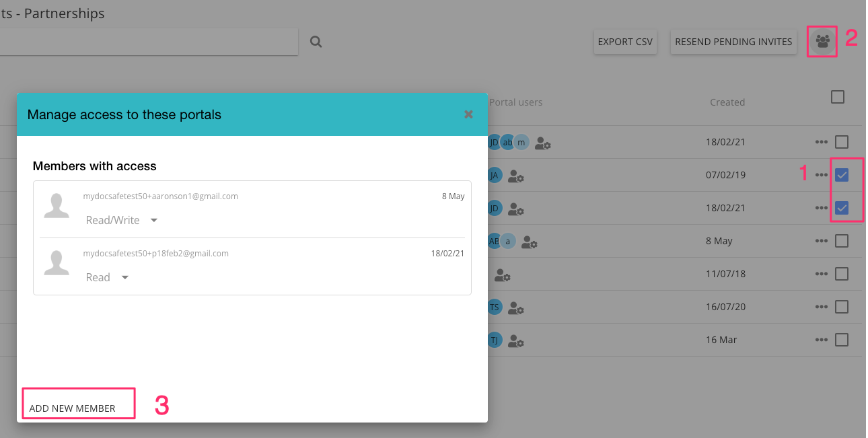
Task: Click the TS portal user avatar
Action: [495, 307]
